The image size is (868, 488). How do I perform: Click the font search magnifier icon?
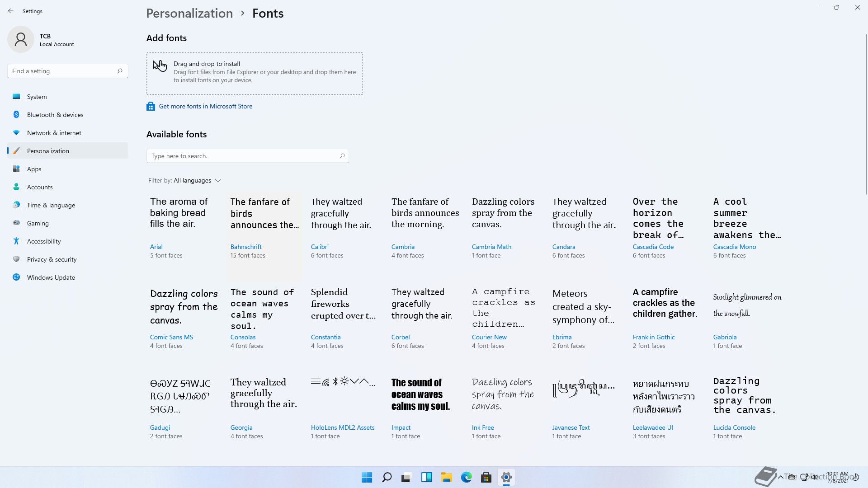coord(342,156)
